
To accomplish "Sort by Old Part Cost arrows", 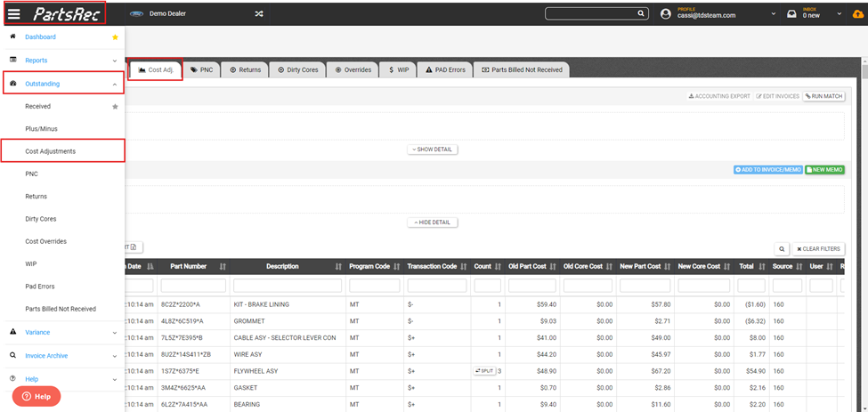I will click(553, 267).
